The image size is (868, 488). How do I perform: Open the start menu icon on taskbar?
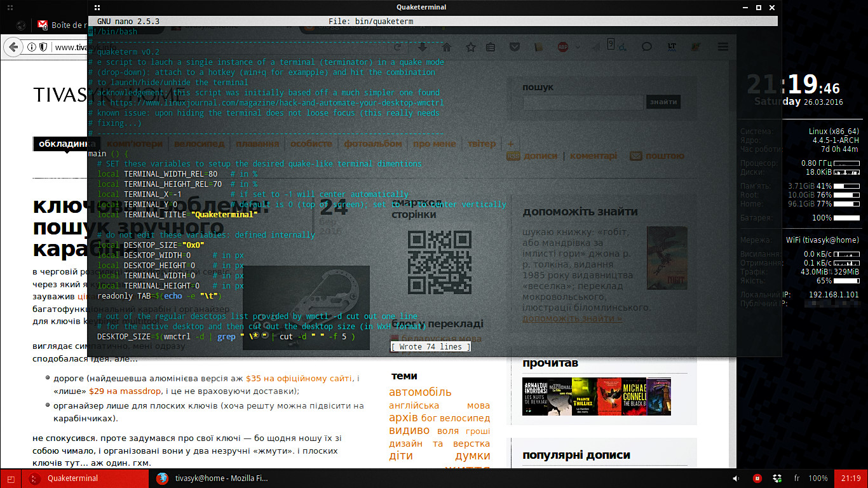click(11, 478)
